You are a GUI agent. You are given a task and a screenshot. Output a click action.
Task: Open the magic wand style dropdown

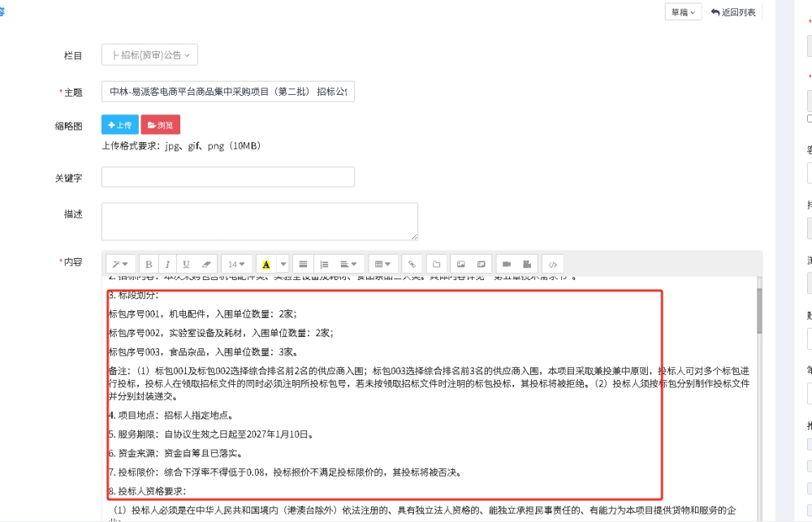click(121, 264)
